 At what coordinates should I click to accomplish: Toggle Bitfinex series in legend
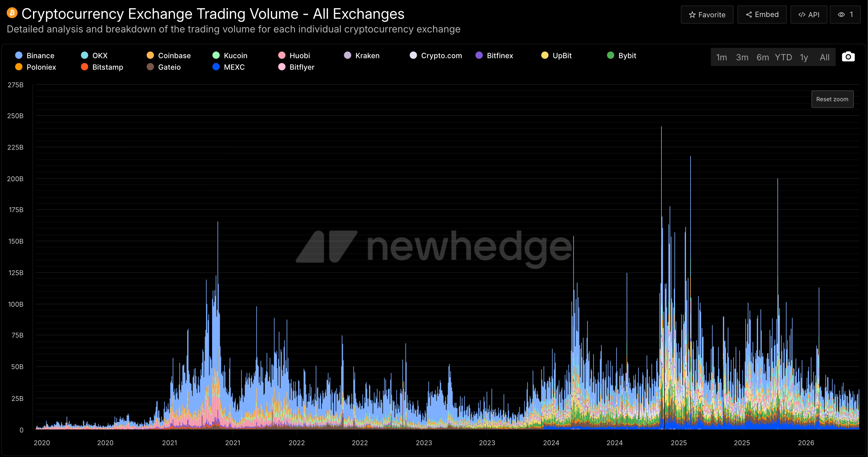pyautogui.click(x=494, y=56)
